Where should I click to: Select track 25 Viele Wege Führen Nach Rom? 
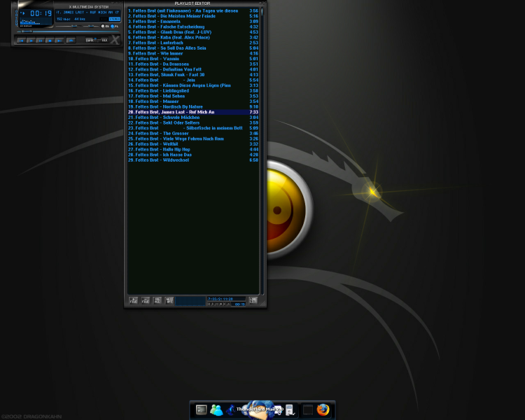coord(193,139)
